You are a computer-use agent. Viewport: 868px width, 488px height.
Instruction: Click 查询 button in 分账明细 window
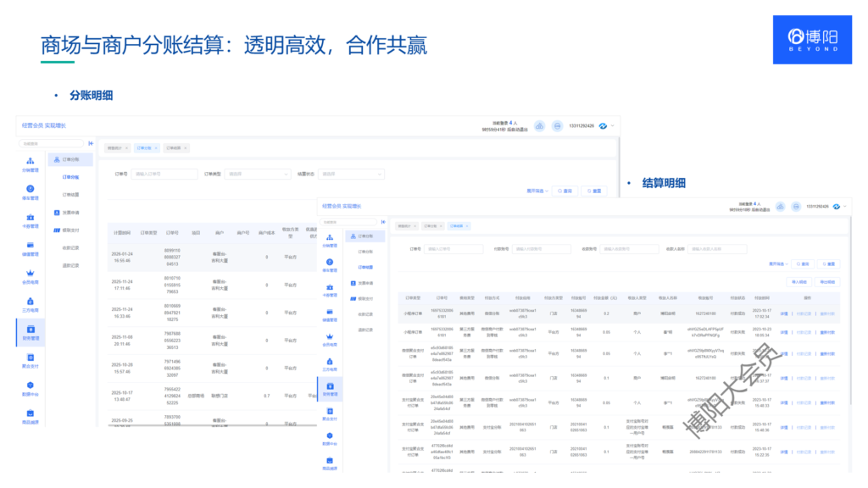pos(565,191)
